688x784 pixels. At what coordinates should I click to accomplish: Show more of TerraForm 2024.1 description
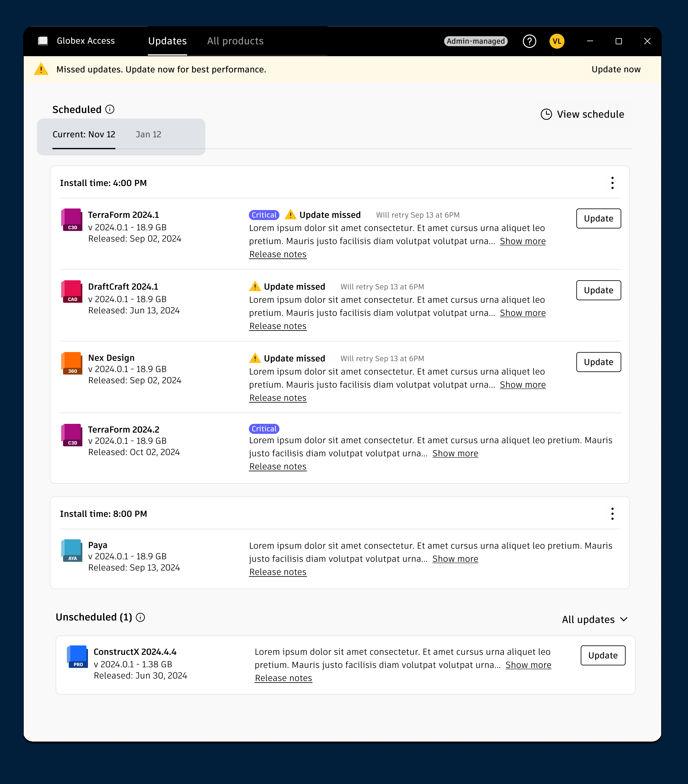[523, 241]
